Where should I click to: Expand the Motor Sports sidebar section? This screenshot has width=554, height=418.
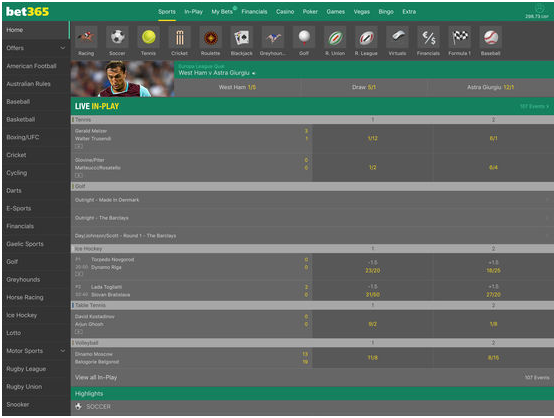point(63,351)
